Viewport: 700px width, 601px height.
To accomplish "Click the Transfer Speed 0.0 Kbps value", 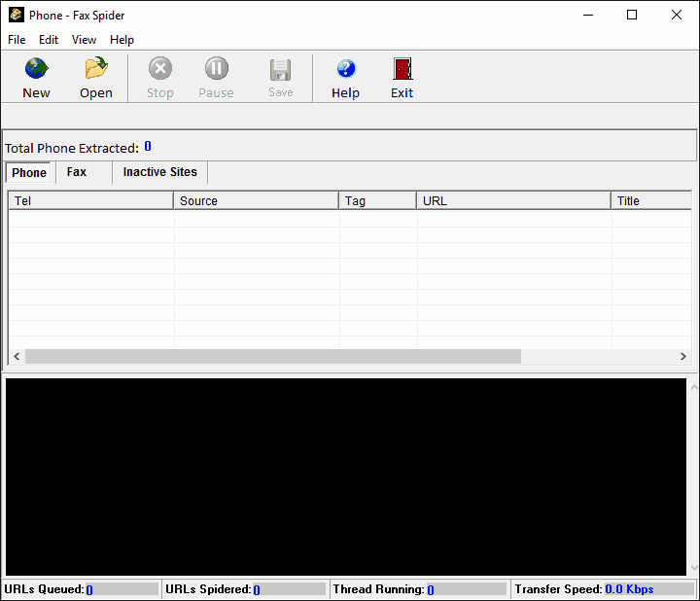I will 629,589.
